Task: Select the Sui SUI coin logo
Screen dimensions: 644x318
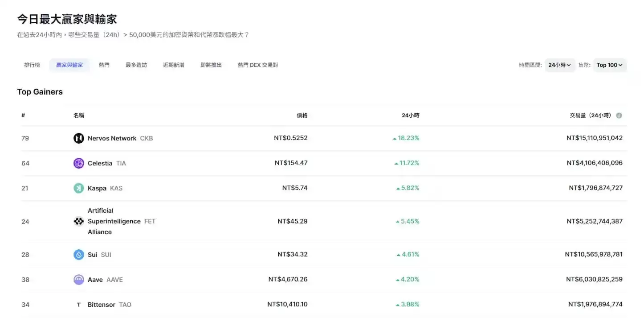Action: pos(78,254)
